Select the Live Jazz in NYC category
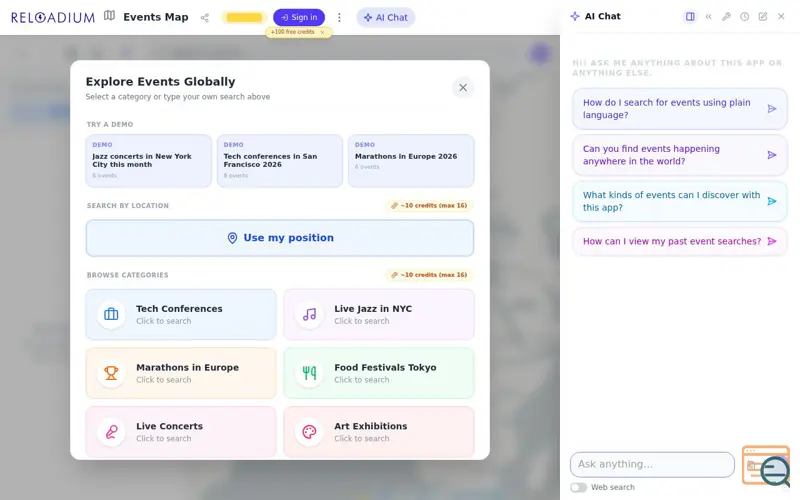Image resolution: width=800 pixels, height=500 pixels. click(x=379, y=314)
